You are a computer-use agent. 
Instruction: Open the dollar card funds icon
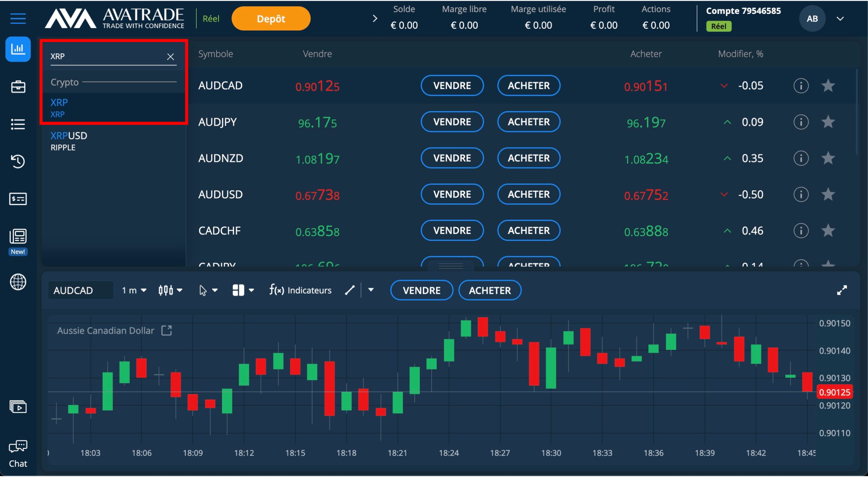(18, 199)
